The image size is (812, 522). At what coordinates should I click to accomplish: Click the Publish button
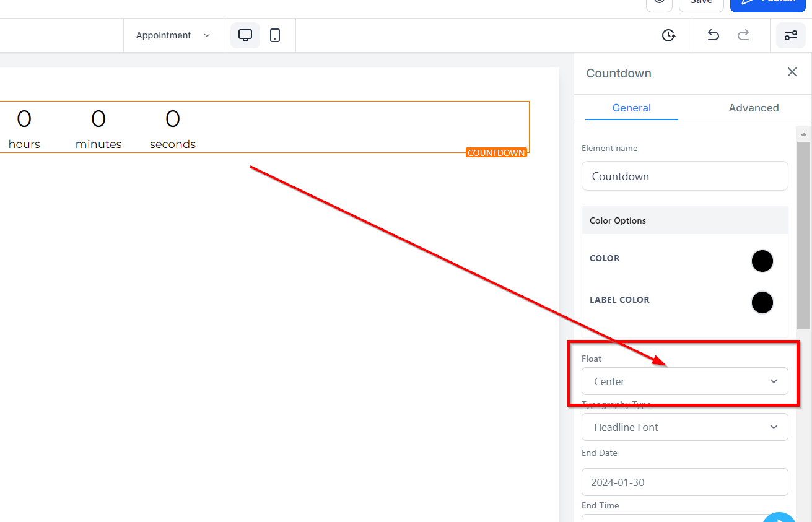[x=768, y=3]
